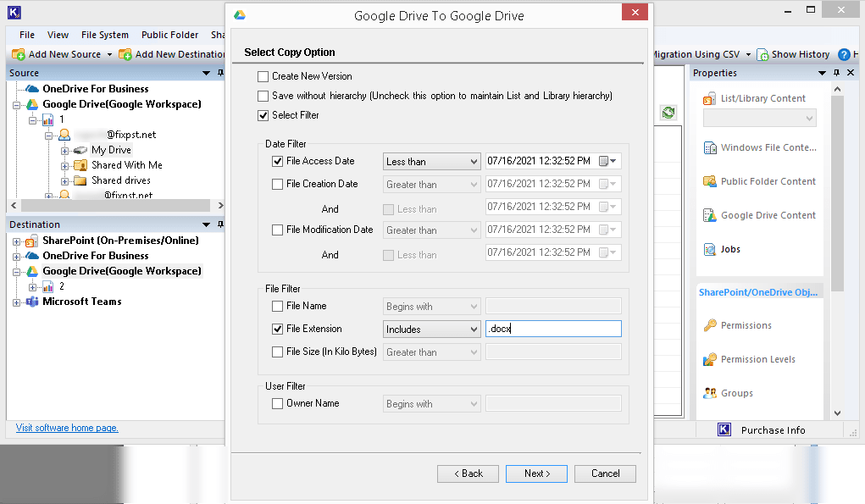Screen dimensions: 865x504
Task: Enable the File Creation Date checkbox
Action: click(278, 184)
